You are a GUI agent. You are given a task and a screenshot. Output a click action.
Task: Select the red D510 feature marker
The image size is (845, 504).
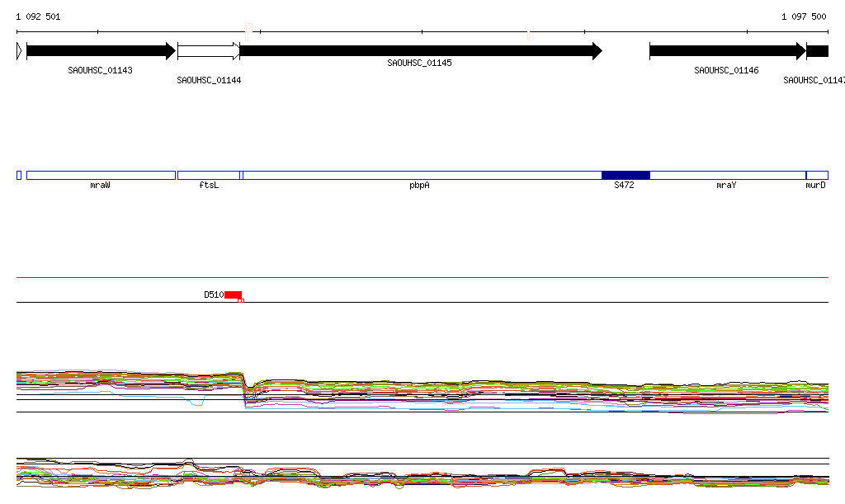click(x=233, y=294)
